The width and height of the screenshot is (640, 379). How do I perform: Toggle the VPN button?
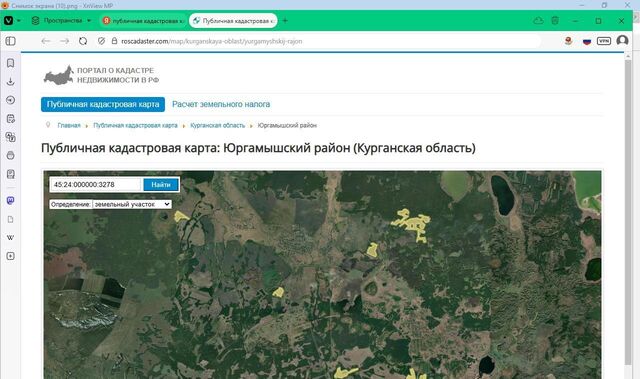604,41
